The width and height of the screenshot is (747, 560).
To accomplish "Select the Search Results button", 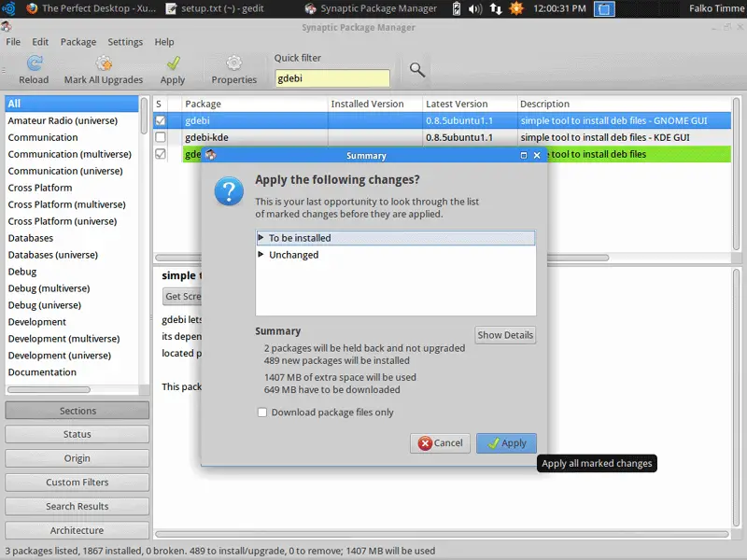I will click(78, 506).
